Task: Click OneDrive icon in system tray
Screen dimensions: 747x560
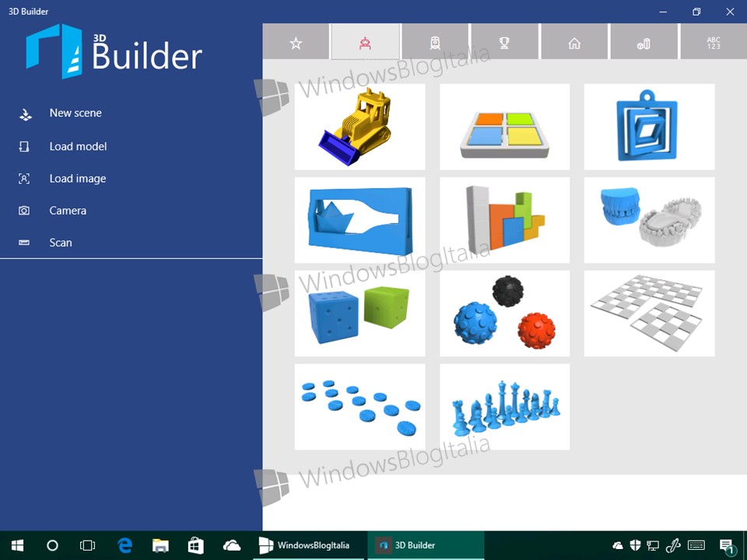Action: tap(617, 546)
